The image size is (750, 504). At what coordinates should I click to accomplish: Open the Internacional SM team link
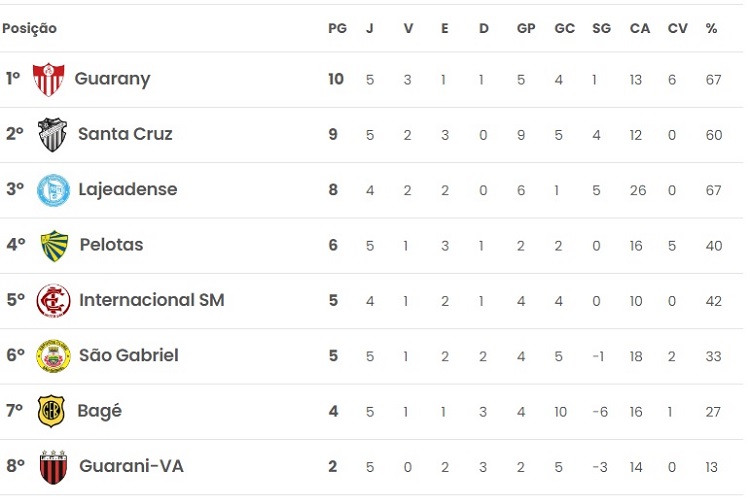click(151, 300)
